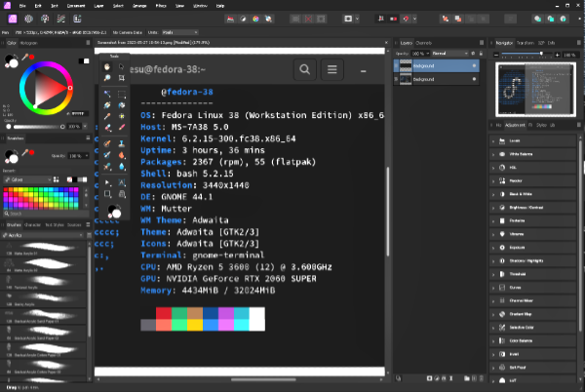This screenshot has width=585, height=392.
Task: Open the Layer menu
Action: pyautogui.click(x=98, y=6)
